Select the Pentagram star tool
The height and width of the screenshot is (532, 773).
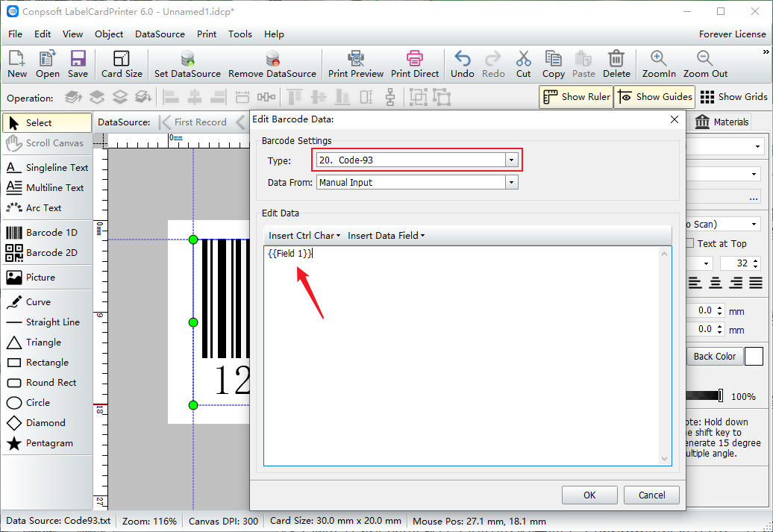point(47,443)
